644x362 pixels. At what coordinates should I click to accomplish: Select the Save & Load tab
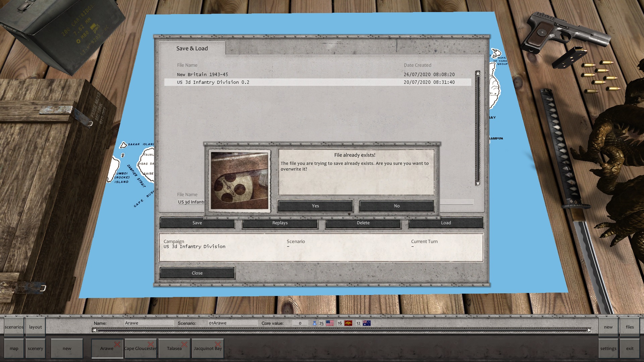[x=192, y=48]
